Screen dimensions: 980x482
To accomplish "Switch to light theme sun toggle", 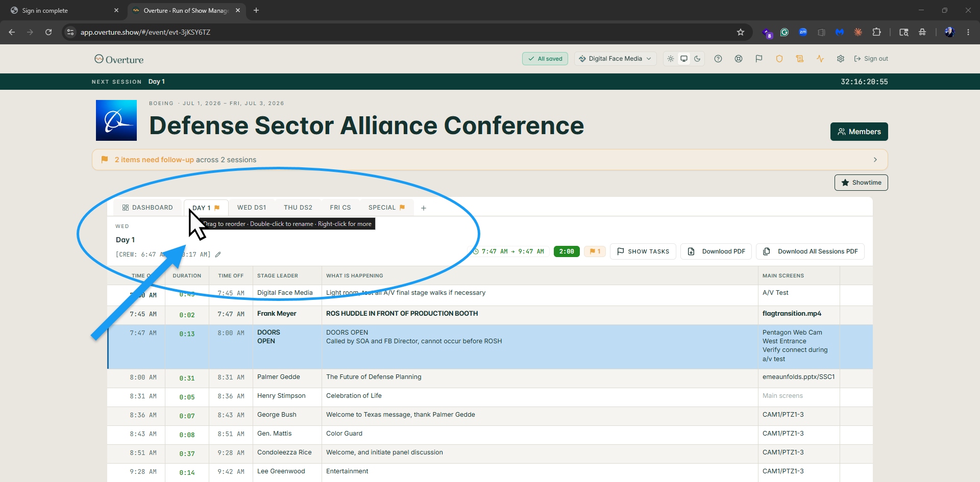I will [671, 59].
